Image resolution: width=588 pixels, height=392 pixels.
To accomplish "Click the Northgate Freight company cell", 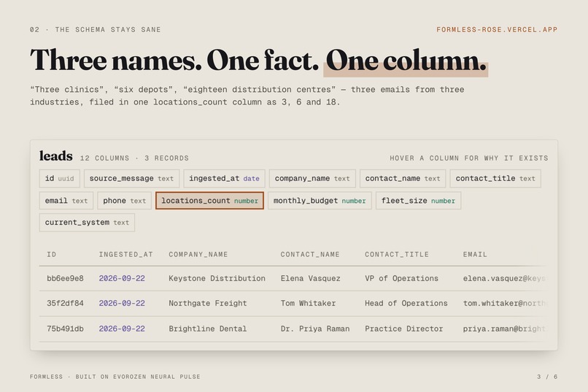I will (208, 304).
